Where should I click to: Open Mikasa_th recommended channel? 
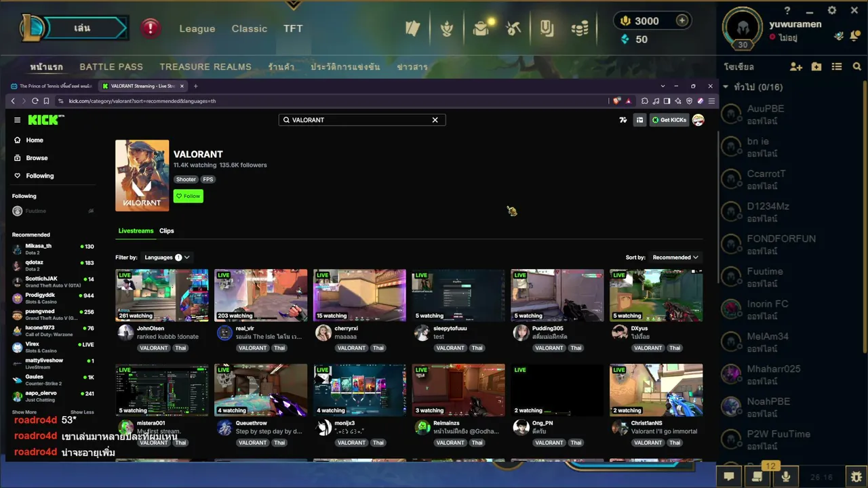(53, 249)
